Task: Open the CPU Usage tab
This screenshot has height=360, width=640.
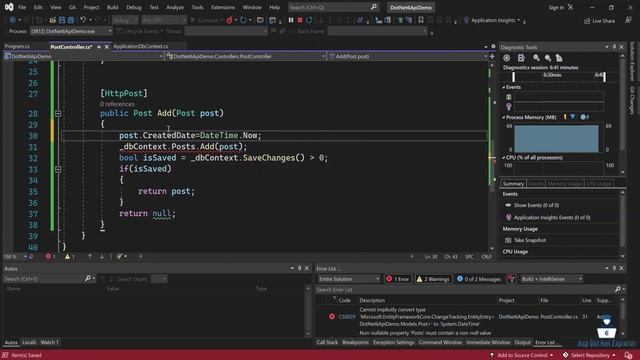Action: point(599,184)
